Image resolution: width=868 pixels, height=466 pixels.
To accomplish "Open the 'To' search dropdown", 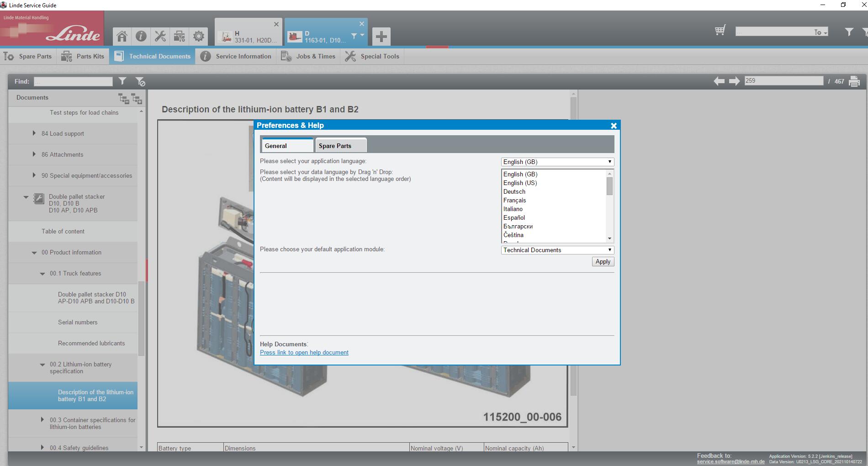I will click(820, 32).
